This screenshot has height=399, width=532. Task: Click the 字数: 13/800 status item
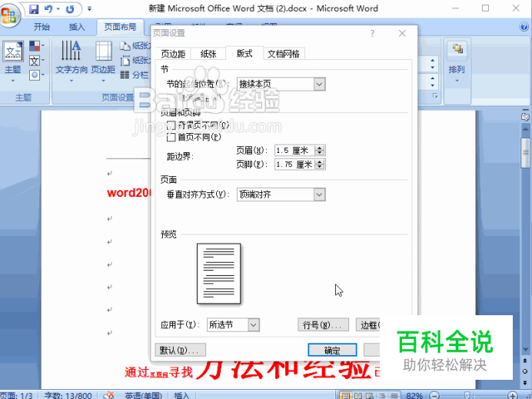(x=68, y=396)
